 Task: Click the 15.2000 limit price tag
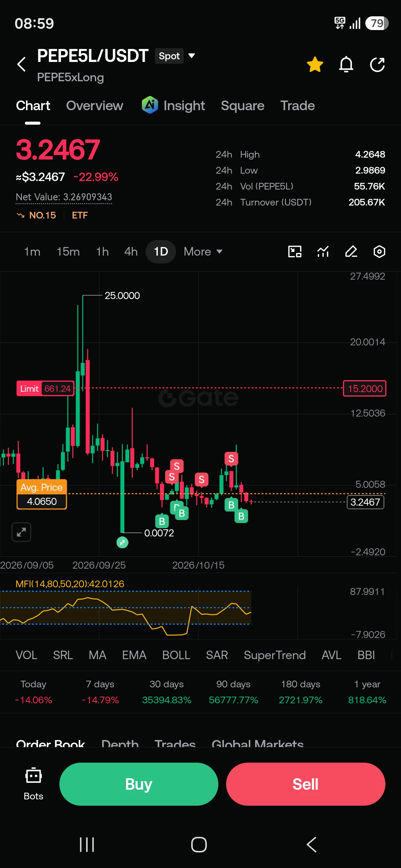tap(365, 388)
